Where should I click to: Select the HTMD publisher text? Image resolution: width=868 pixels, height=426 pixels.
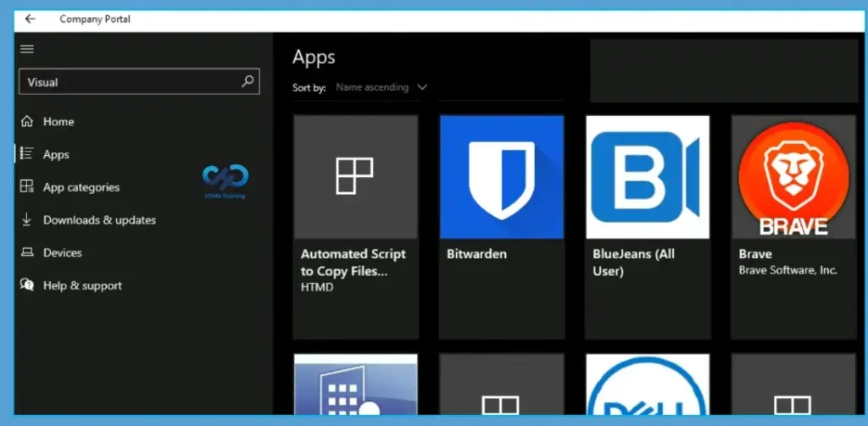tap(317, 287)
